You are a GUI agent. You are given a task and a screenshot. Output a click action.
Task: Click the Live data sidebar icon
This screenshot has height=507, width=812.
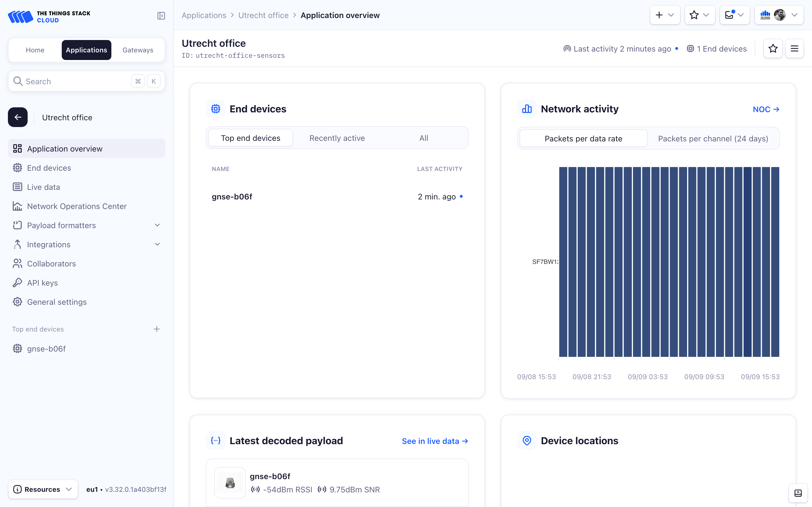17,187
